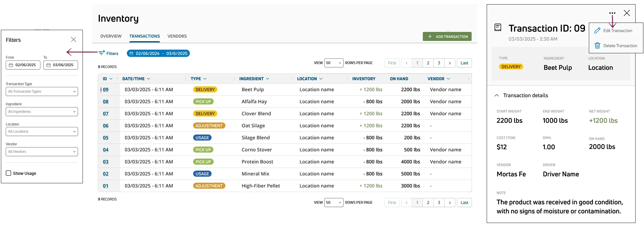This screenshot has width=644, height=226.
Task: Click calendar icon in date range chip
Action: click(131, 53)
